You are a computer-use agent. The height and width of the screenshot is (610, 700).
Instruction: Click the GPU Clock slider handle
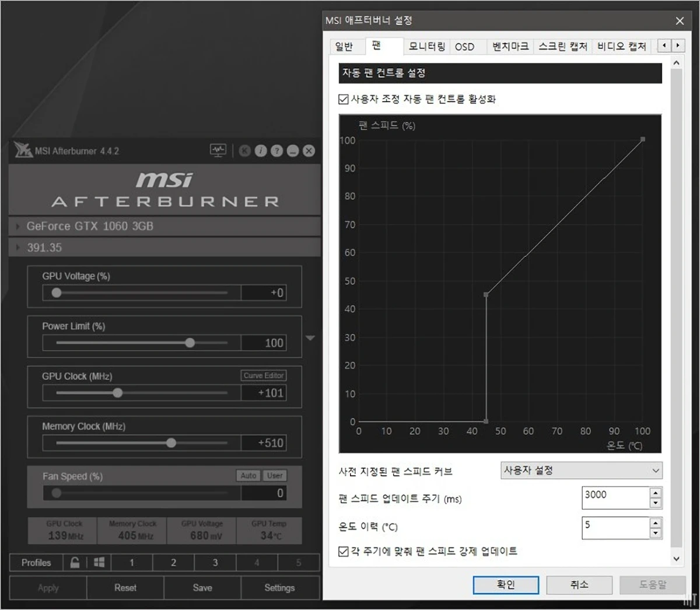pos(118,393)
